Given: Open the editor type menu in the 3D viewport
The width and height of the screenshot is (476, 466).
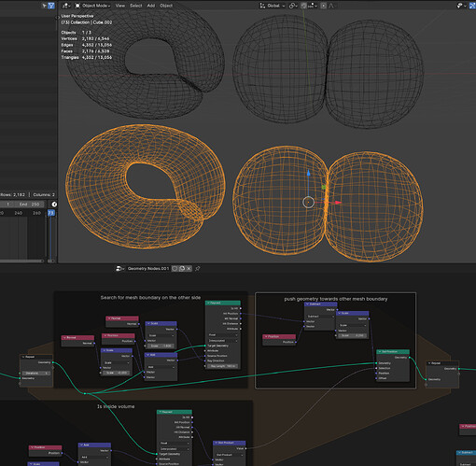Looking at the screenshot, I should (x=66, y=6).
